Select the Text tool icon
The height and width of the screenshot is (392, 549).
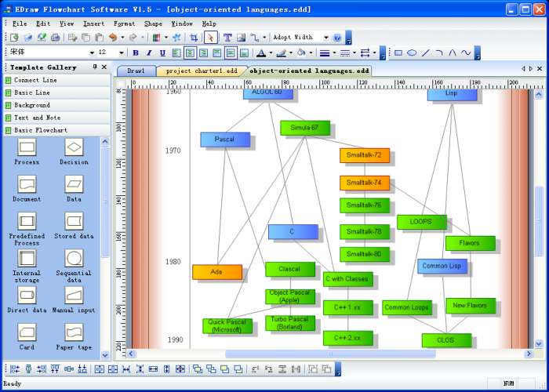tap(227, 38)
